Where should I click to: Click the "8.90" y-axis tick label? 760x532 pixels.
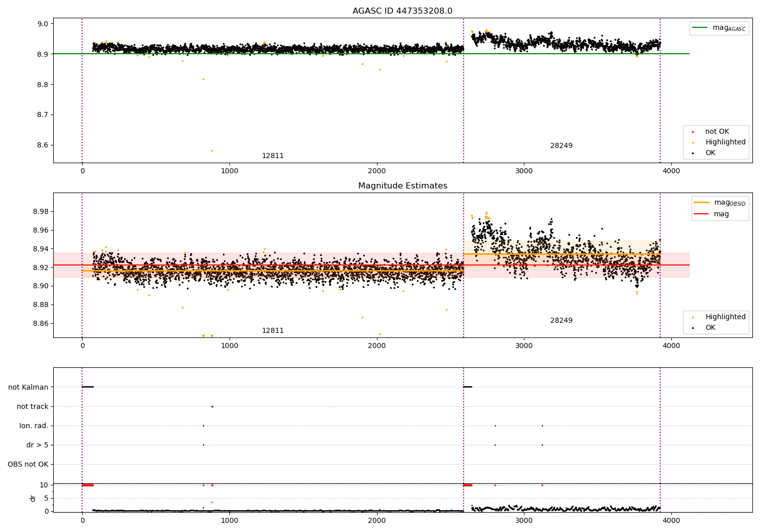(x=41, y=286)
